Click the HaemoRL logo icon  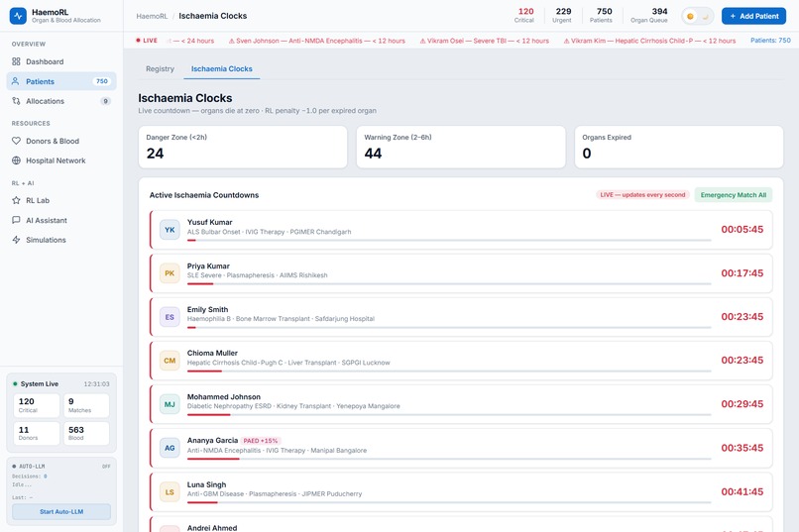[x=19, y=16]
